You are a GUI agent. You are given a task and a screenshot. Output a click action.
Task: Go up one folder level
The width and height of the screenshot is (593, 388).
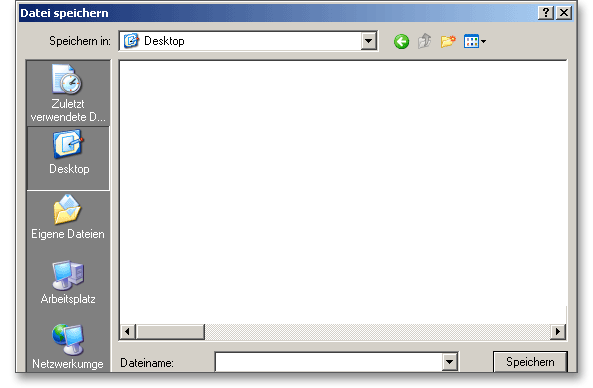pyautogui.click(x=425, y=41)
